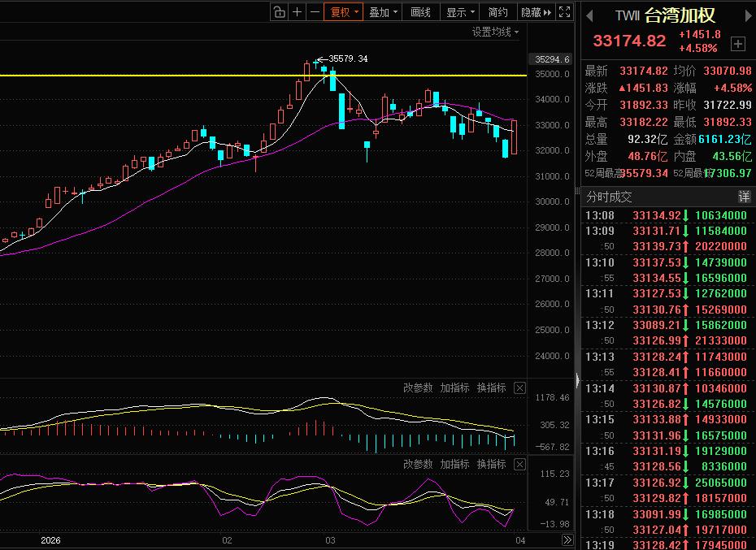Viewport: 756px width, 550px height.
Task: Click the 03 month marker on time axis
Action: (x=330, y=540)
